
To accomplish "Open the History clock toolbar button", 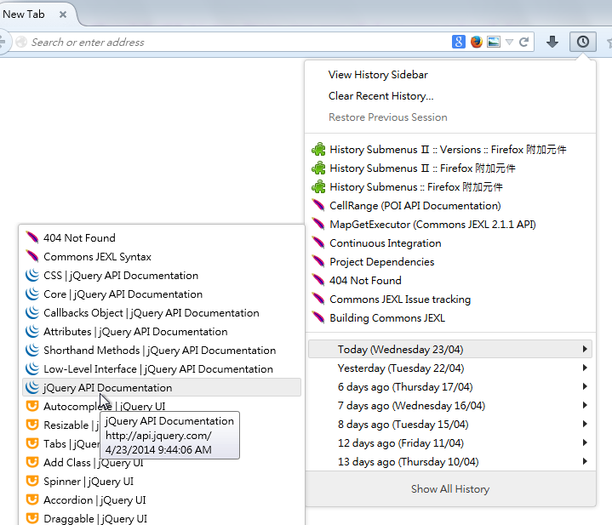I will (583, 41).
